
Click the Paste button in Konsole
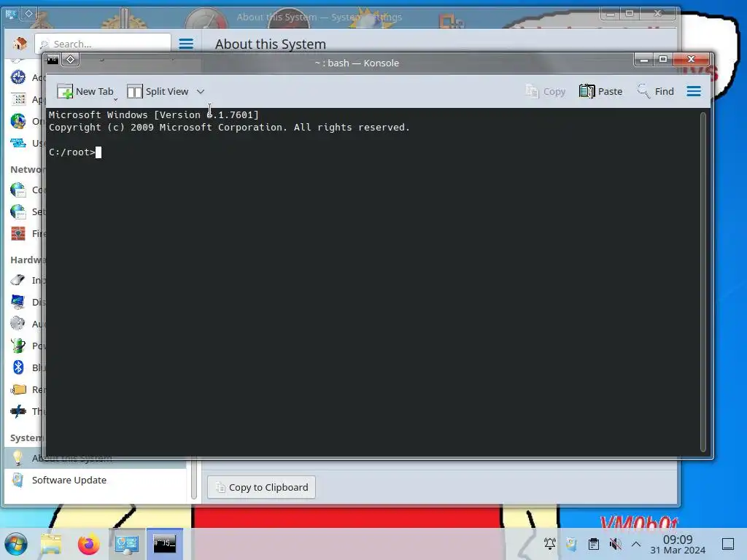pos(601,91)
